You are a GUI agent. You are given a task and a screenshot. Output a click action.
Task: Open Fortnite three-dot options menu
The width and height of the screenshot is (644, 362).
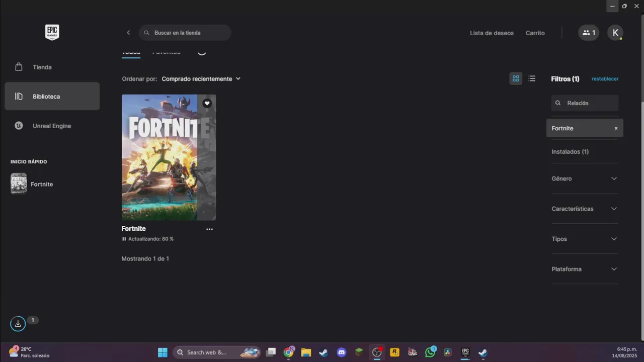pos(209,229)
